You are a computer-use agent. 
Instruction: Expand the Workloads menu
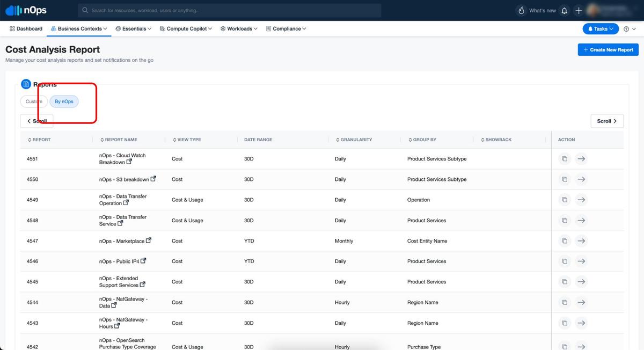click(239, 29)
